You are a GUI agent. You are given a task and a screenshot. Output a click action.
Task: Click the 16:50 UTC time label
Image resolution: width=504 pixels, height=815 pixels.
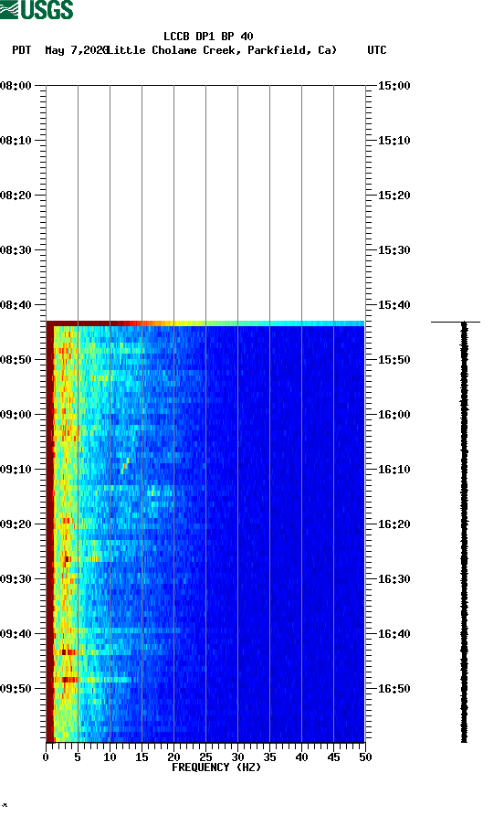[x=394, y=689]
